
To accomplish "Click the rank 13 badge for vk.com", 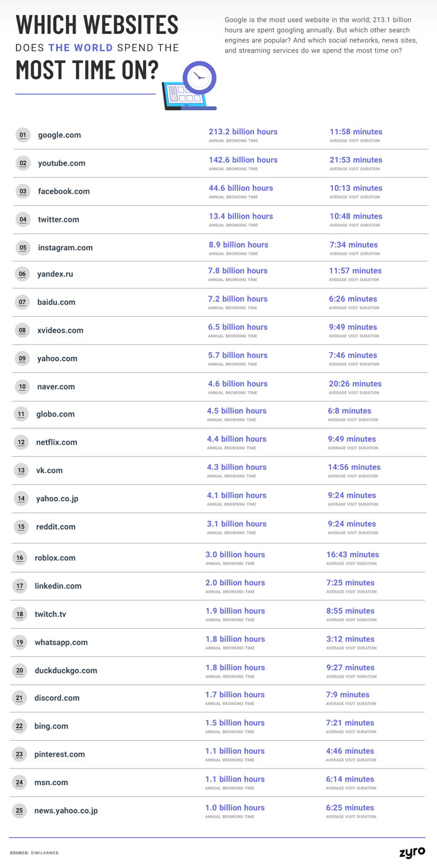I will pos(21,471).
